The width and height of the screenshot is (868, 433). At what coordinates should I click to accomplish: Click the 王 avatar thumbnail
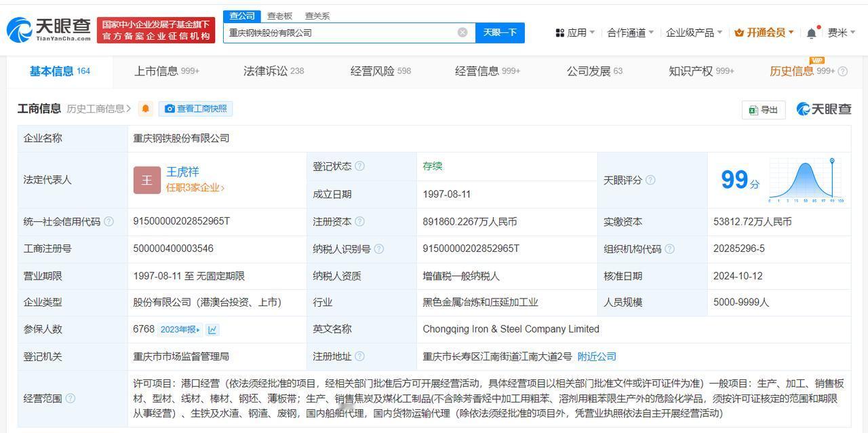[147, 180]
